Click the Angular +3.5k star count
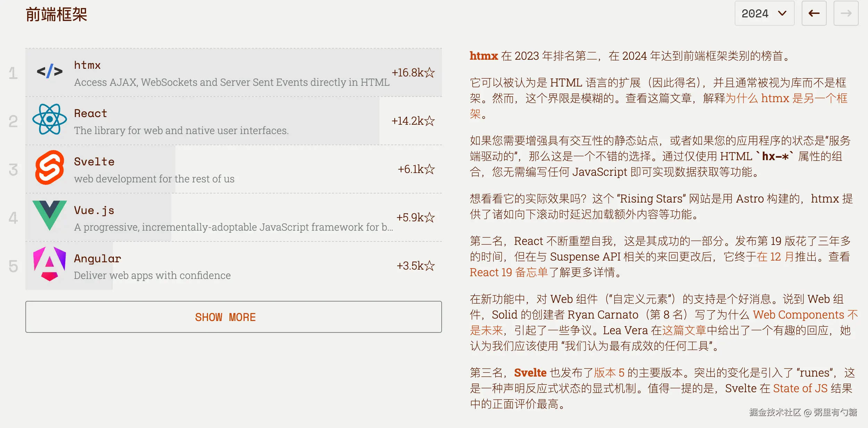The image size is (868, 428). coord(415,266)
